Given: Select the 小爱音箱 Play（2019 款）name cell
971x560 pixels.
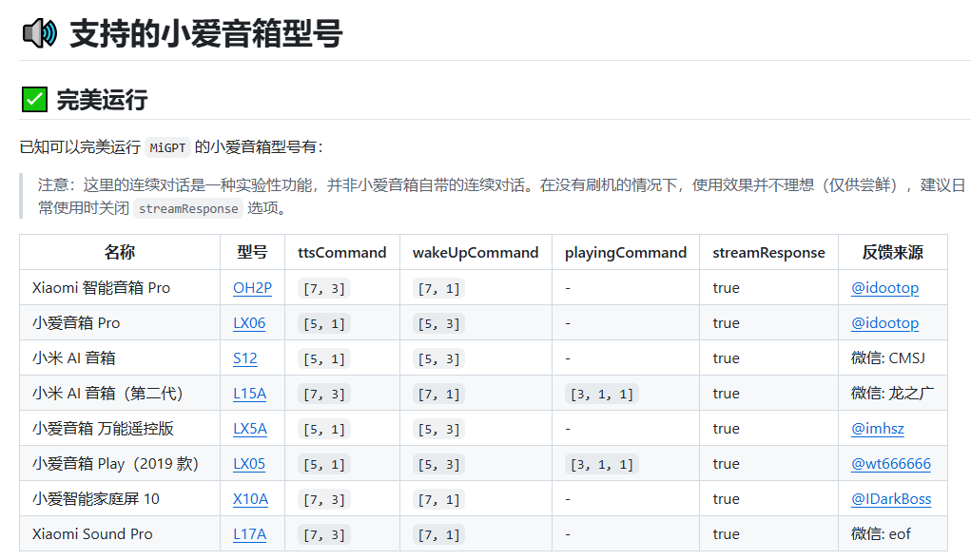Looking at the screenshot, I should tap(120, 464).
